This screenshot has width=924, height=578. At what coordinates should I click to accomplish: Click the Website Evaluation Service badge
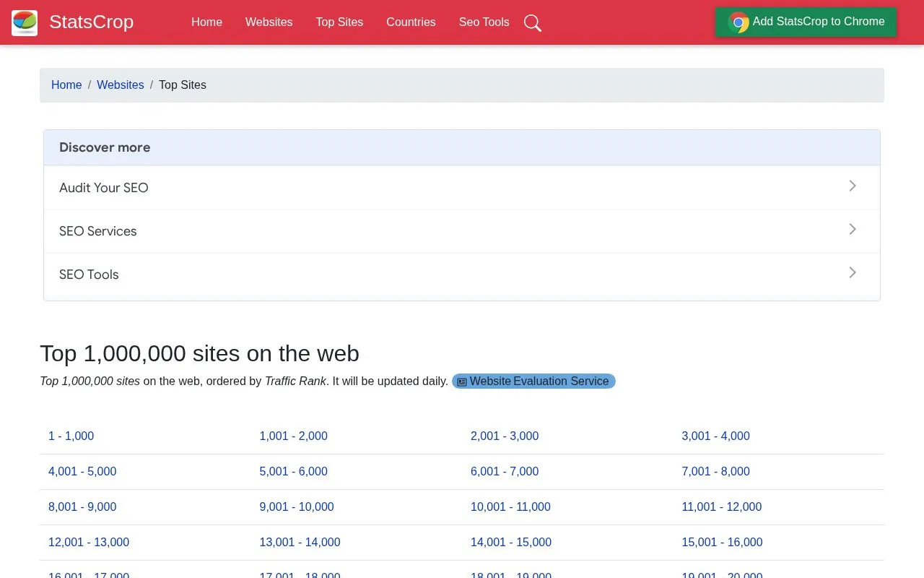coord(533,381)
